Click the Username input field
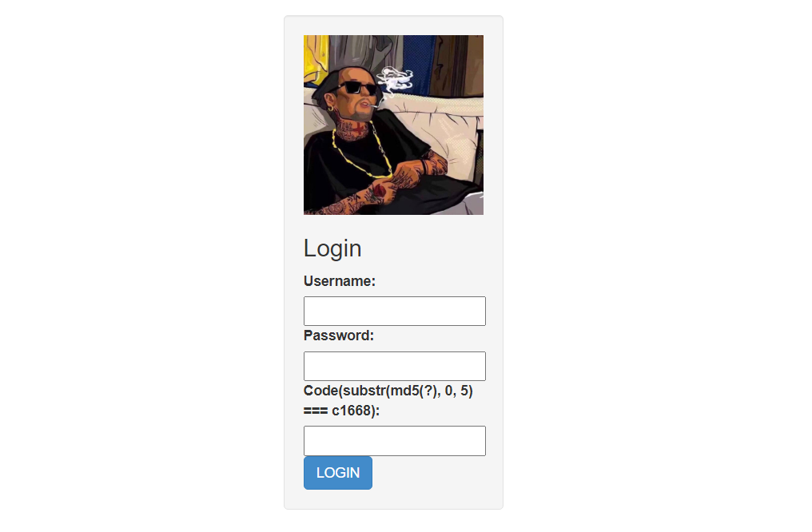 click(394, 311)
